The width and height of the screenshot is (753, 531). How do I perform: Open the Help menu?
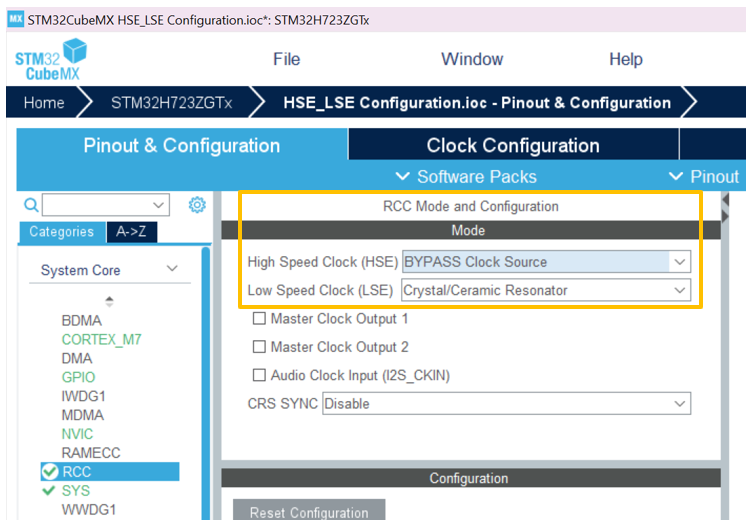pyautogui.click(x=626, y=59)
